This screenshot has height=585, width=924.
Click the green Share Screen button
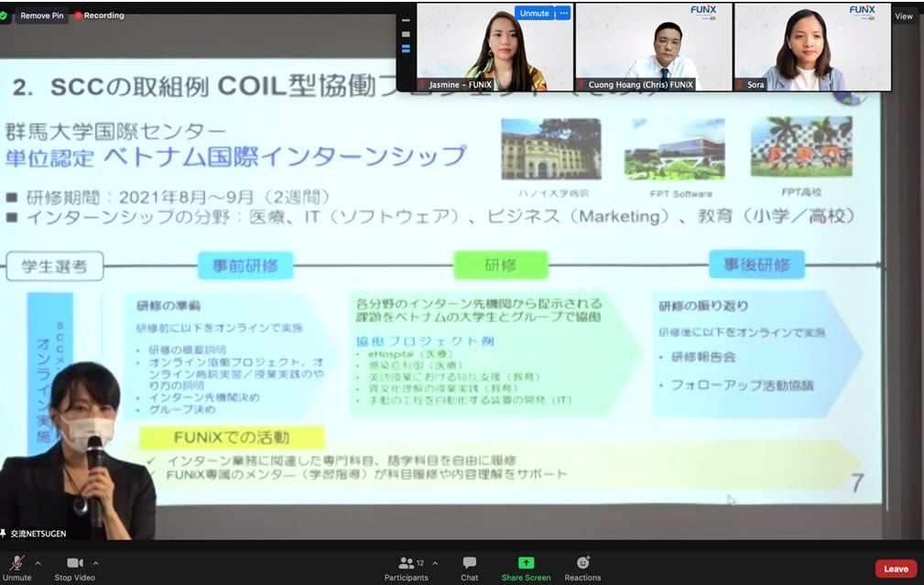[526, 568]
